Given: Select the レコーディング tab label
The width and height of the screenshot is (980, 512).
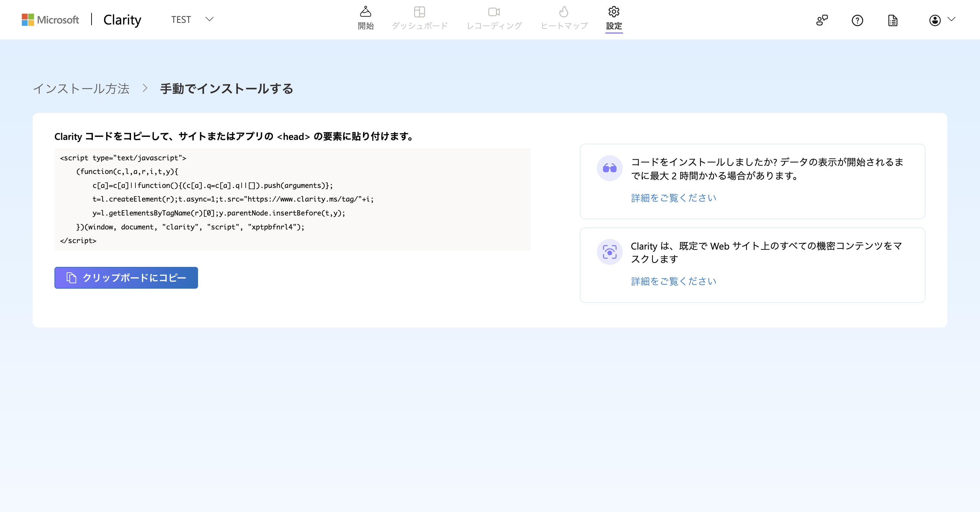Looking at the screenshot, I should [494, 26].
